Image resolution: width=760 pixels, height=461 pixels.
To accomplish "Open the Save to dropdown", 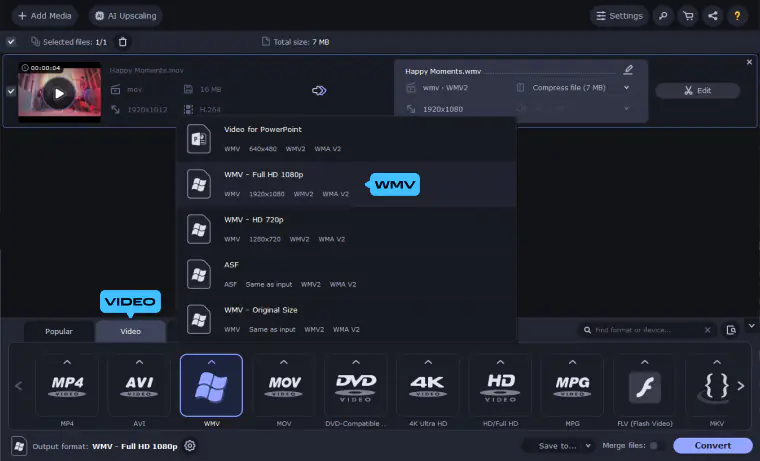I will tap(558, 445).
